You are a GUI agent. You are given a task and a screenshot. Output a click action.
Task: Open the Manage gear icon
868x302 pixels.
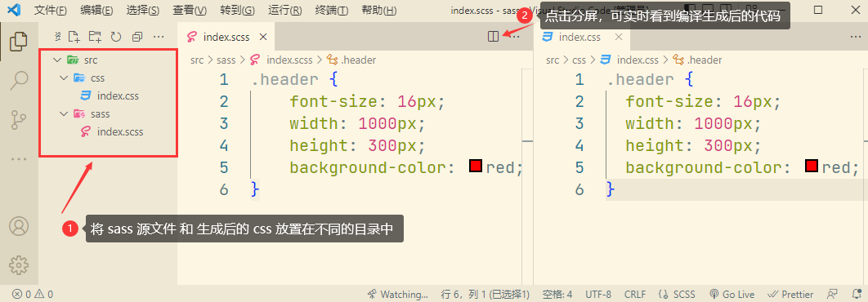(19, 265)
